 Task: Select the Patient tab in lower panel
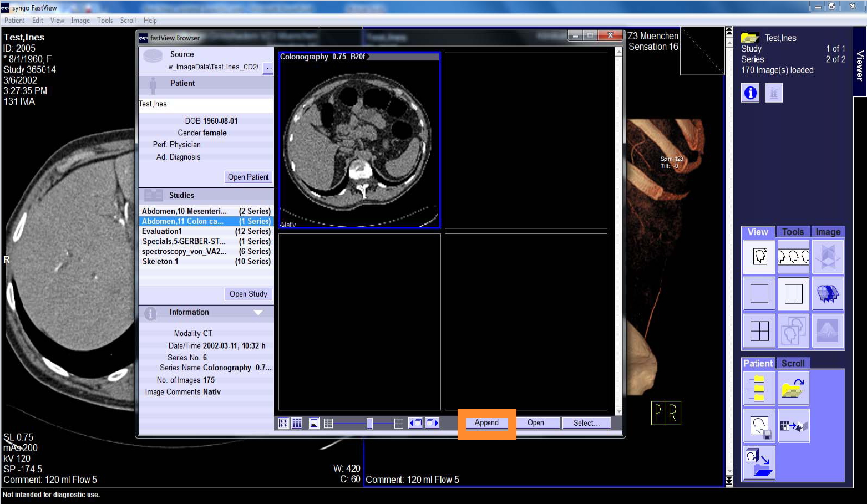758,363
